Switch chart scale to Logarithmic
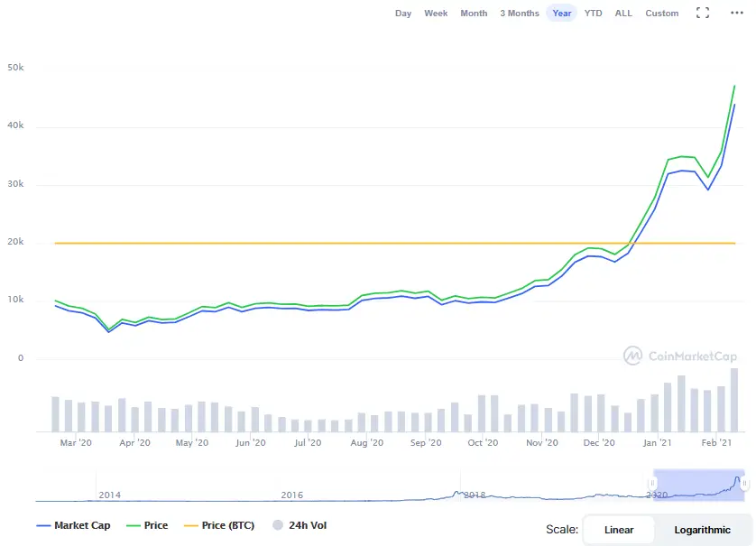 [x=702, y=530]
